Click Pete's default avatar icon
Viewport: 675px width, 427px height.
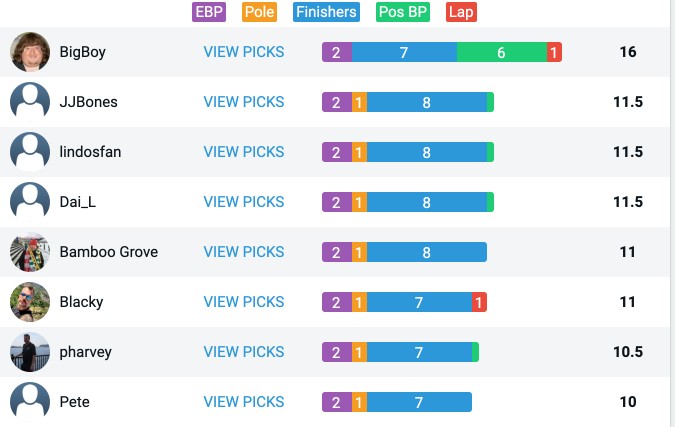click(30, 402)
